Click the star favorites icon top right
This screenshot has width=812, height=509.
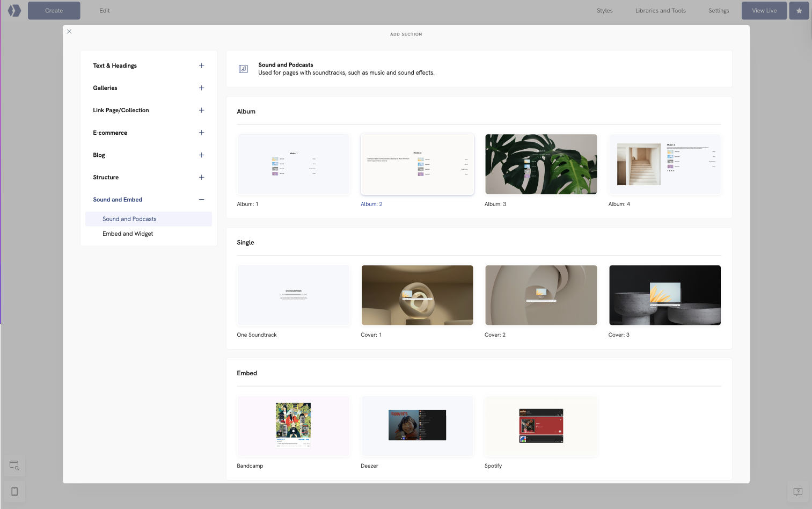pyautogui.click(x=799, y=10)
